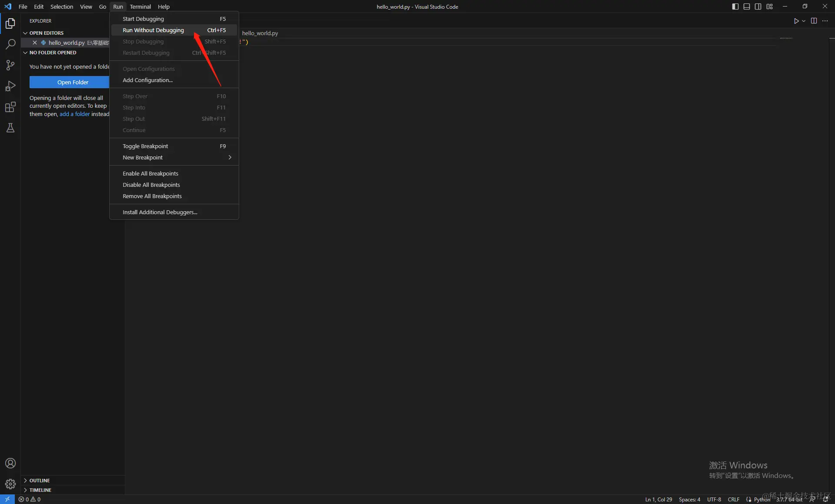Toggle Primary Side Bar layout icon

click(735, 7)
